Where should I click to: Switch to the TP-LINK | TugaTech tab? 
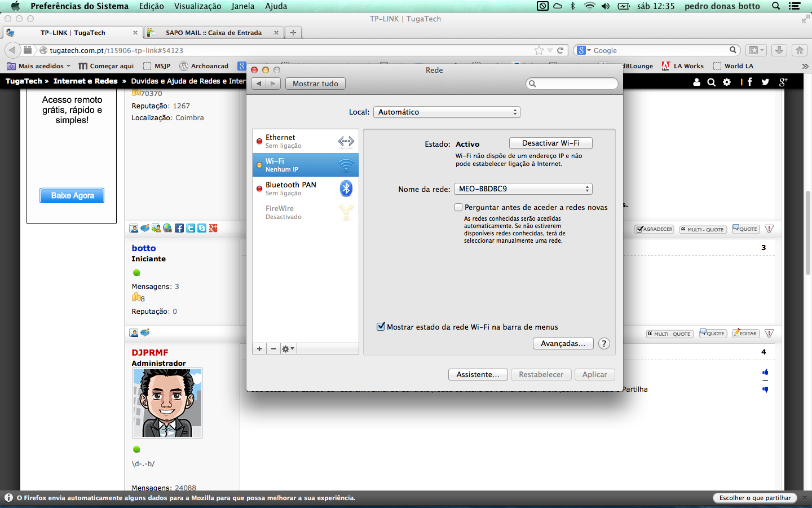pyautogui.click(x=73, y=33)
